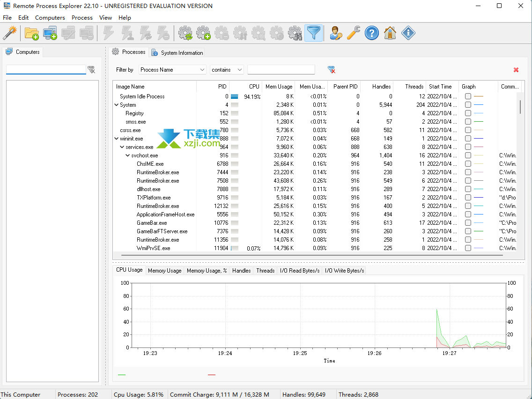The height and width of the screenshot is (399, 532).
Task: Click the home page house icon
Action: pos(390,33)
